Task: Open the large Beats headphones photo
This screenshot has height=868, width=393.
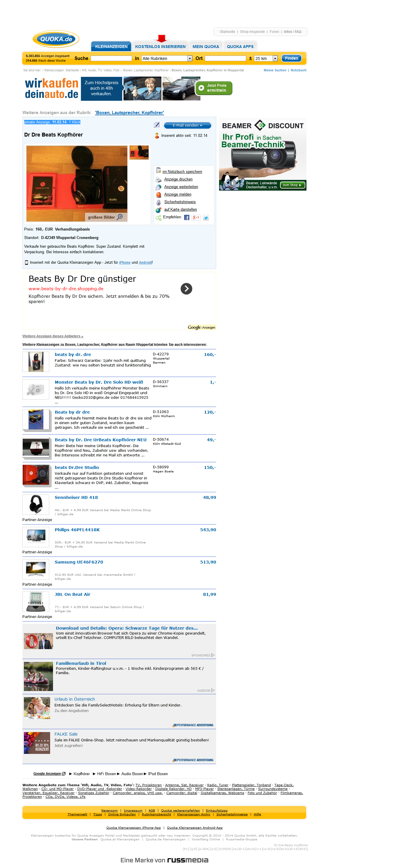Action: pos(77,183)
